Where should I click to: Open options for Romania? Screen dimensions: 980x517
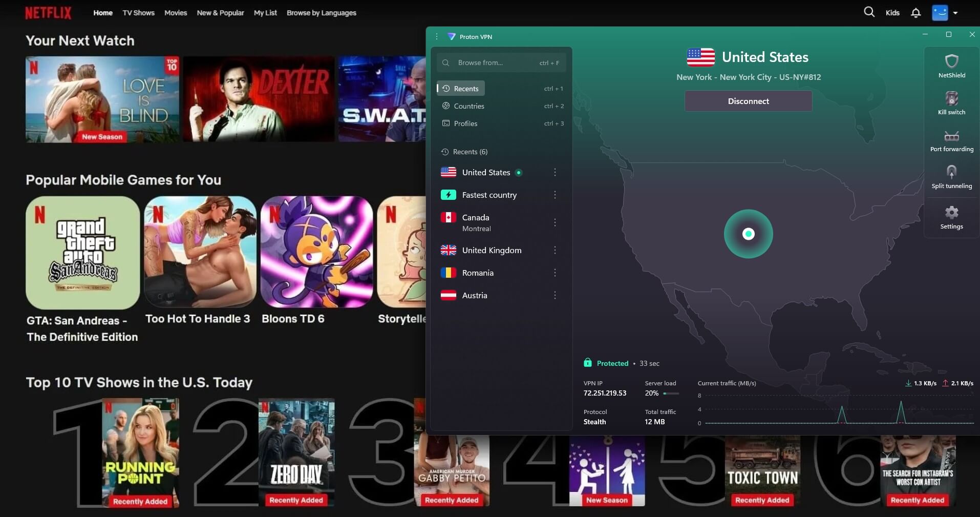tap(555, 273)
